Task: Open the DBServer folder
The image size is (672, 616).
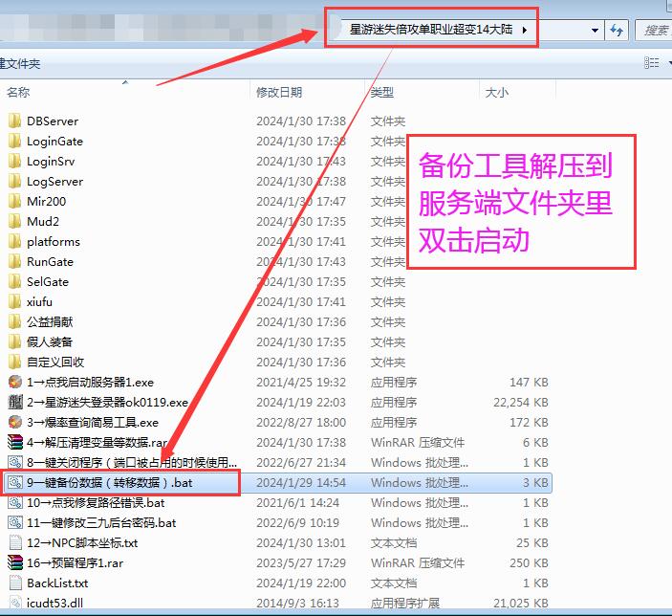Action: point(53,121)
